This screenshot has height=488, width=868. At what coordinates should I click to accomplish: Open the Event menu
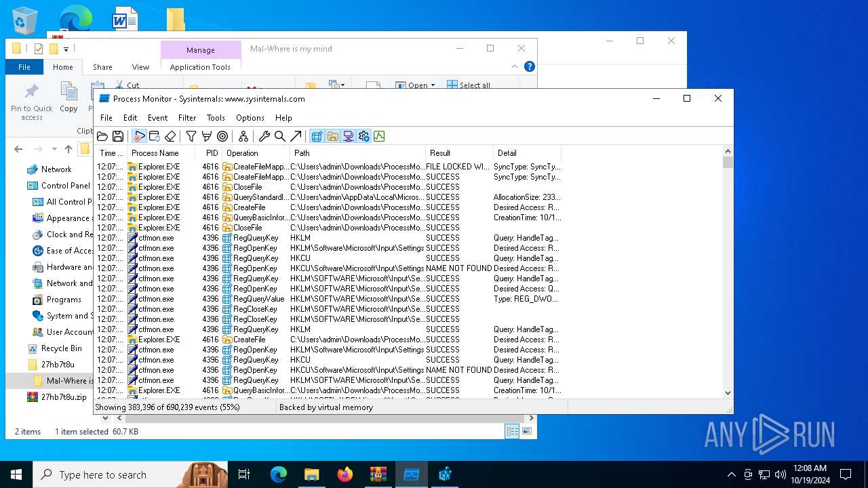[157, 118]
